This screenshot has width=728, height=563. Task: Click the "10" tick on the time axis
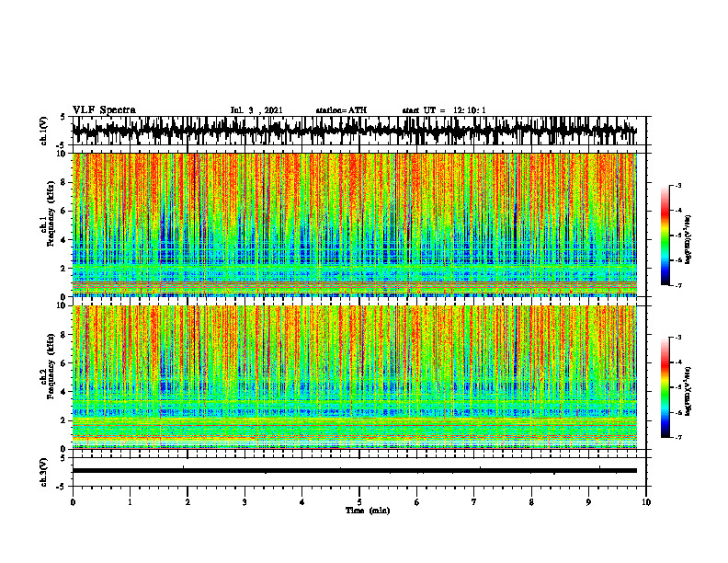[x=646, y=502]
